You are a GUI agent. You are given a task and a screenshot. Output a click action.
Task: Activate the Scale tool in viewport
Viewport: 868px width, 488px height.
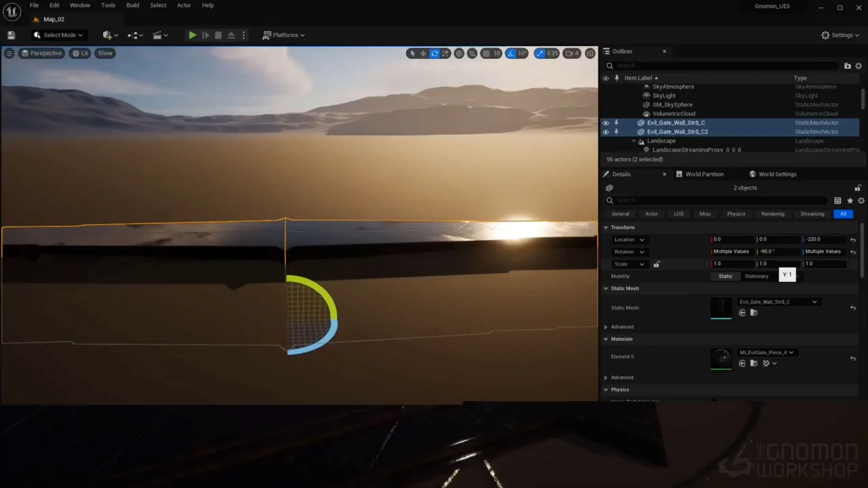(445, 53)
